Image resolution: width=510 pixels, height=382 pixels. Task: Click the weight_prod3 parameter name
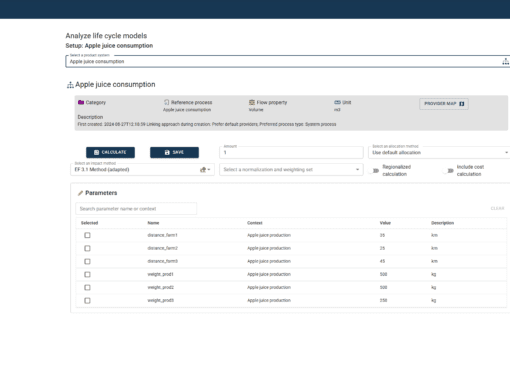(161, 300)
